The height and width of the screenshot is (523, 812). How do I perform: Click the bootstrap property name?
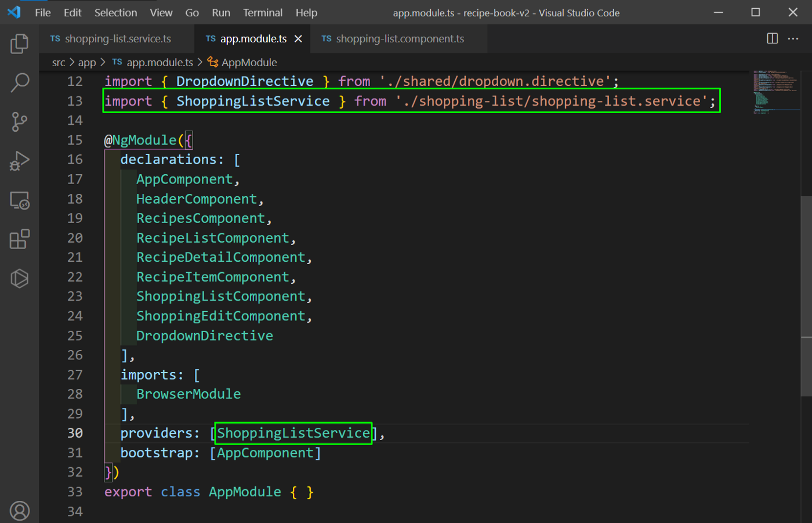point(156,453)
